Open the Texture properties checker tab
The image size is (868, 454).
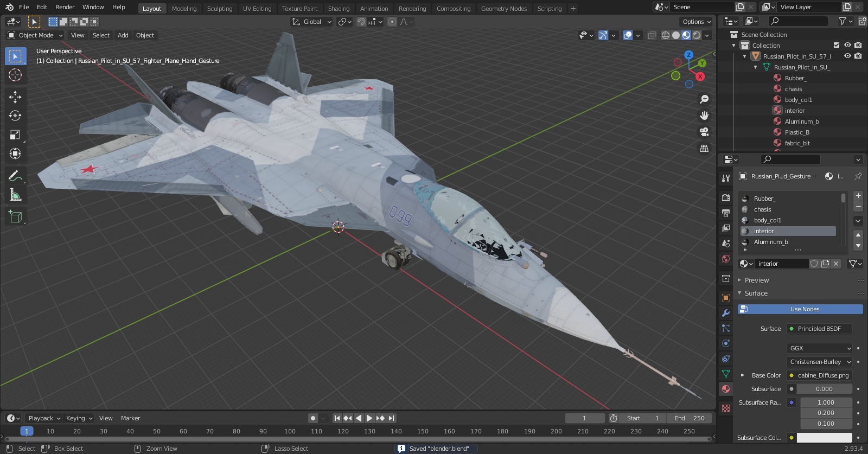click(x=726, y=408)
